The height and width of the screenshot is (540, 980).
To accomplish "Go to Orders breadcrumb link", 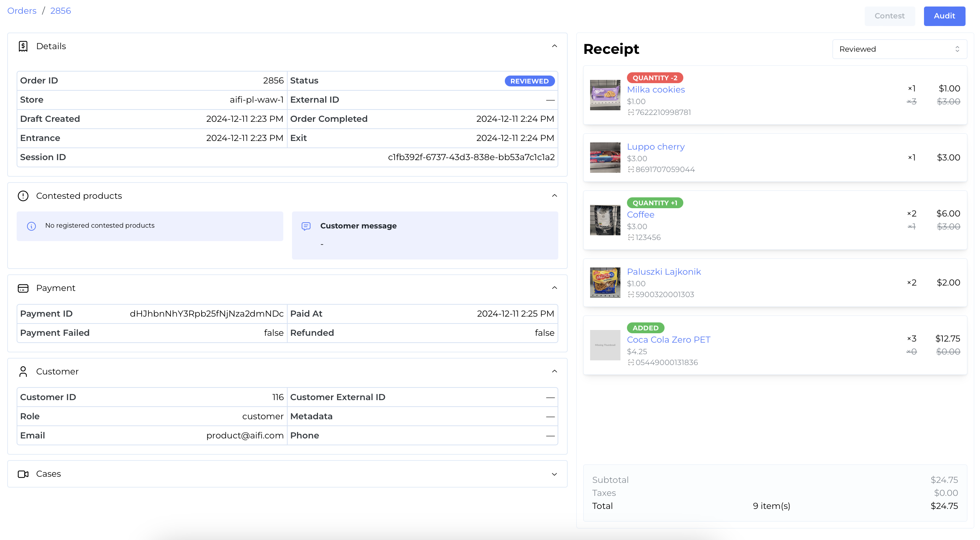I will (x=22, y=10).
